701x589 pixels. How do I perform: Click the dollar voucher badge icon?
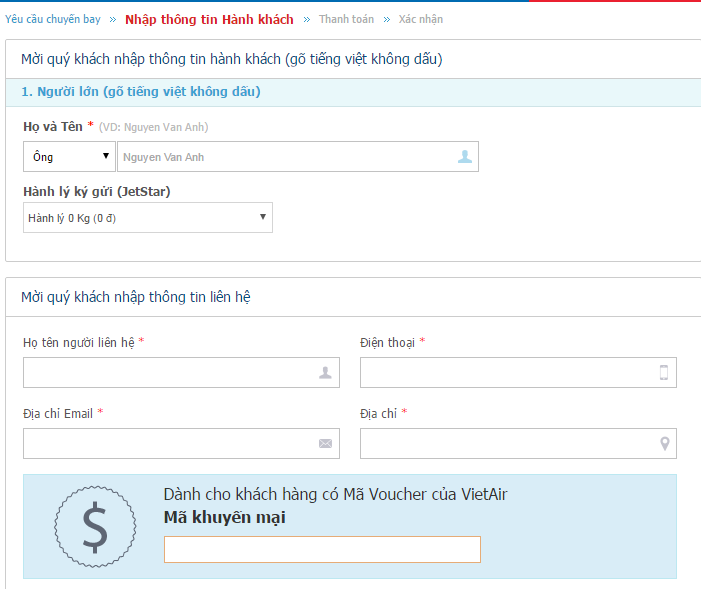[94, 526]
